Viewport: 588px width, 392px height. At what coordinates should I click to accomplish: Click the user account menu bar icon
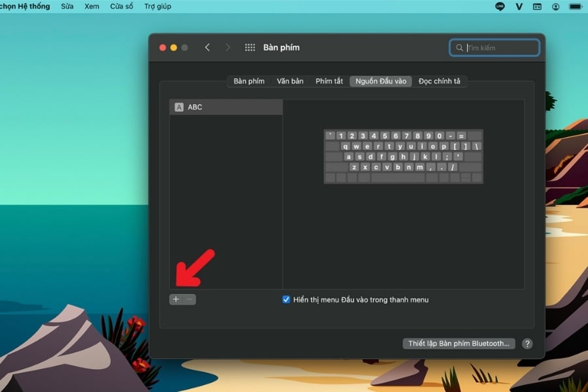tap(555, 7)
